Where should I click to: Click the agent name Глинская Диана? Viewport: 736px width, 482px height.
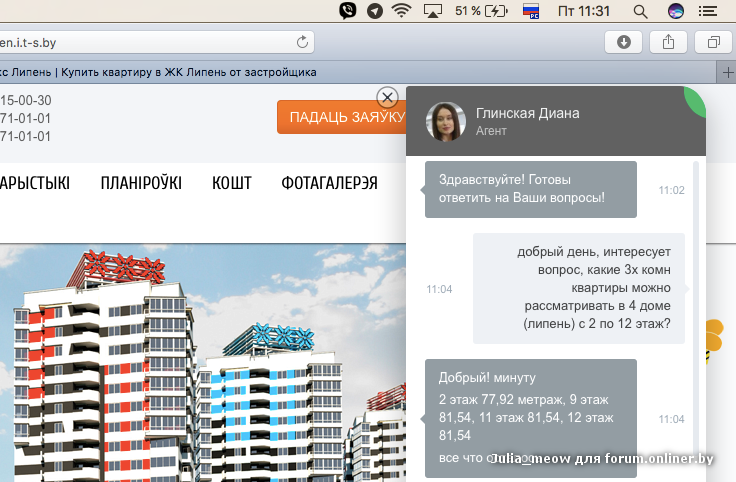tap(527, 113)
